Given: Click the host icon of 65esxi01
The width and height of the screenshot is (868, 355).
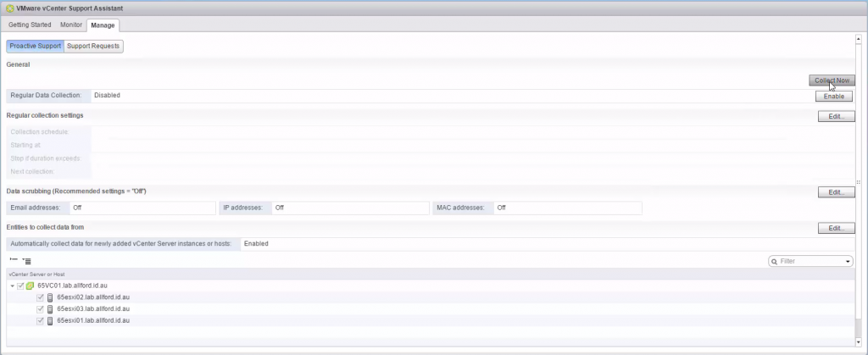Looking at the screenshot, I should pos(50,321).
